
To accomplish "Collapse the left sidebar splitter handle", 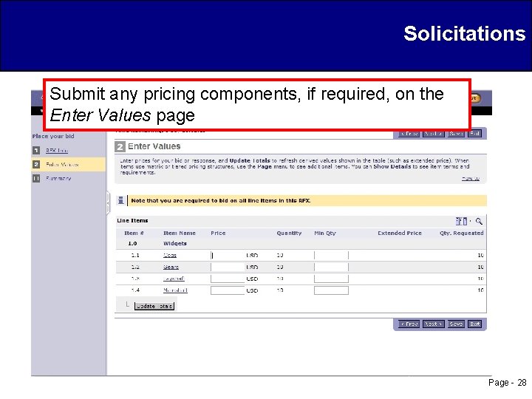I will (108, 202).
